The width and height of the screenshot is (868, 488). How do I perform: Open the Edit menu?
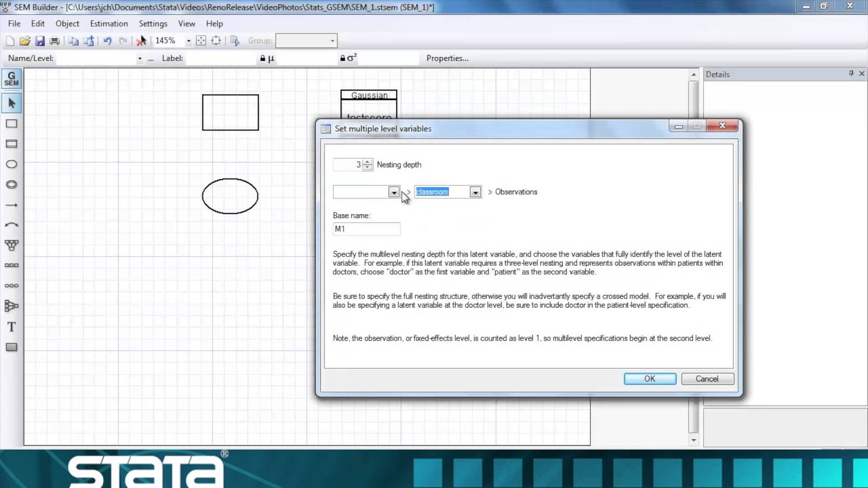coord(38,24)
